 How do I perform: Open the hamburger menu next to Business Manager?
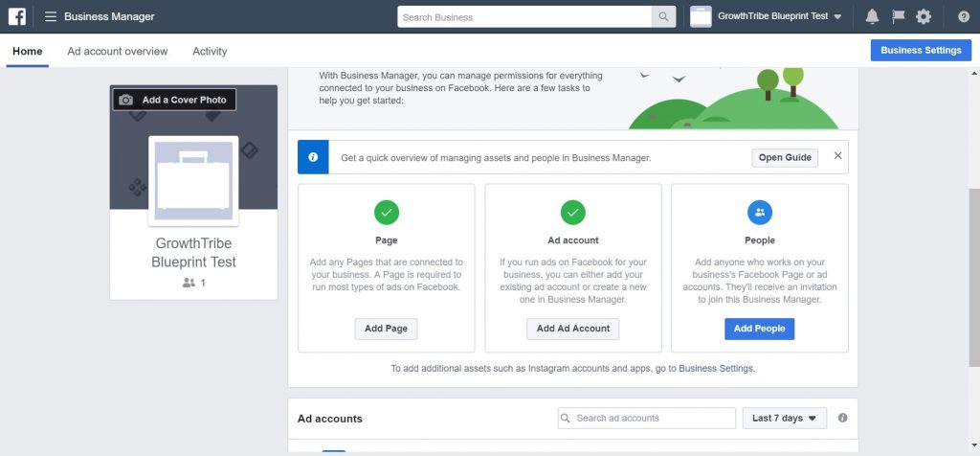point(51,17)
